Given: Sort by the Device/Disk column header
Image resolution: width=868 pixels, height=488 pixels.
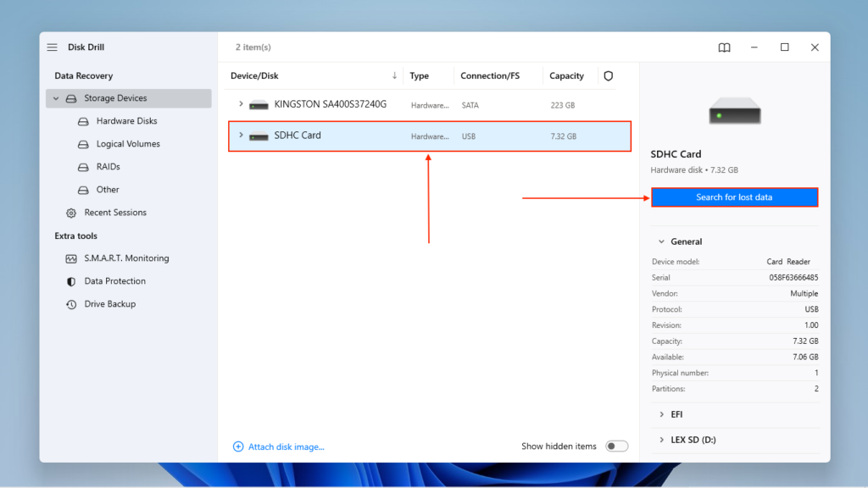Looking at the screenshot, I should (x=254, y=76).
